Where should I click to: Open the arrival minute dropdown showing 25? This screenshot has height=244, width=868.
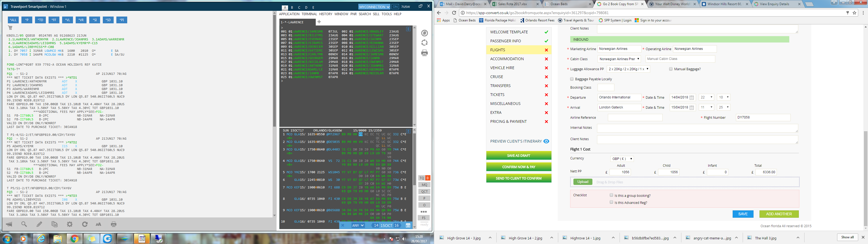pyautogui.click(x=723, y=108)
